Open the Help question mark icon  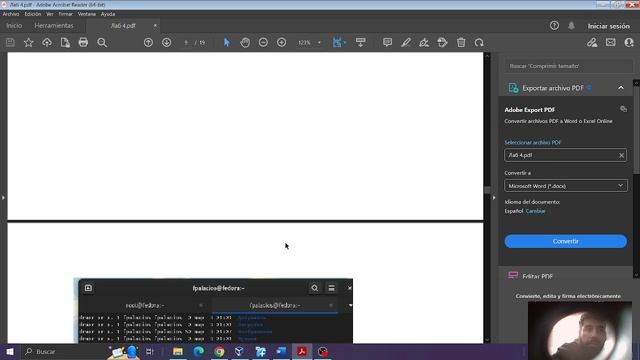[554, 26]
